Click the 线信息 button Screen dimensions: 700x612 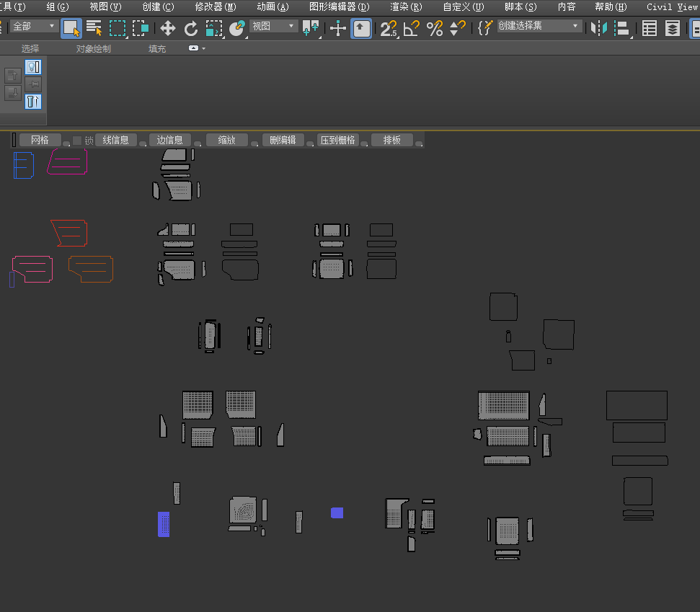point(115,140)
